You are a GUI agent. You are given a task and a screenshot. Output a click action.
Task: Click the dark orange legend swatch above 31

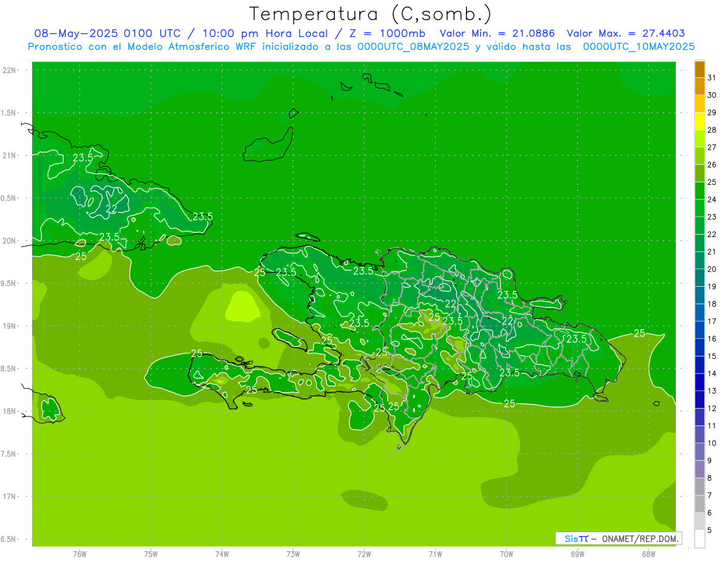point(699,70)
